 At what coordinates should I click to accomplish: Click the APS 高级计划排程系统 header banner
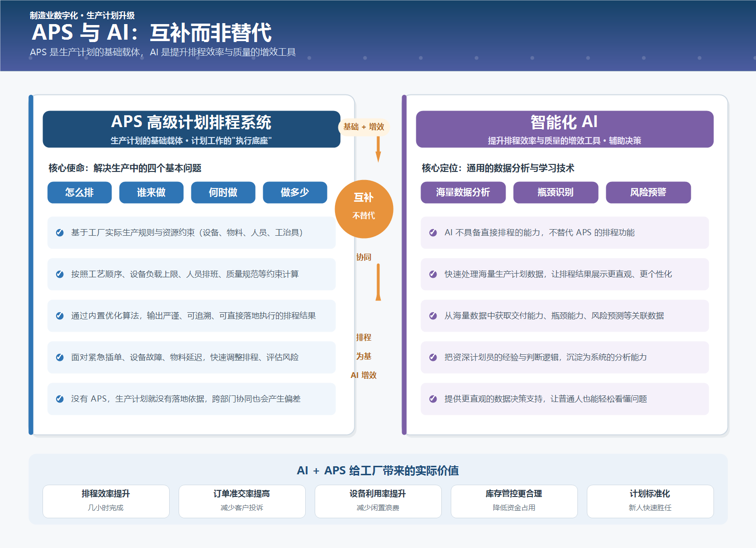tap(191, 129)
